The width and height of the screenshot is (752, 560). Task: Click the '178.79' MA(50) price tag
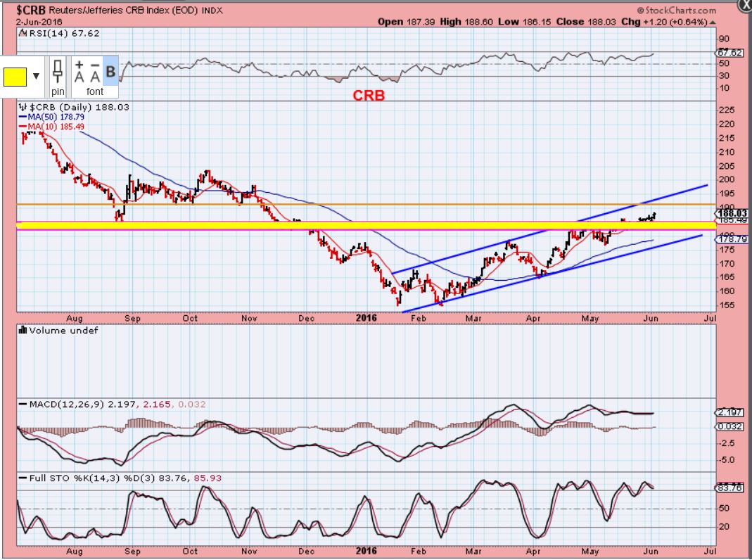[733, 238]
